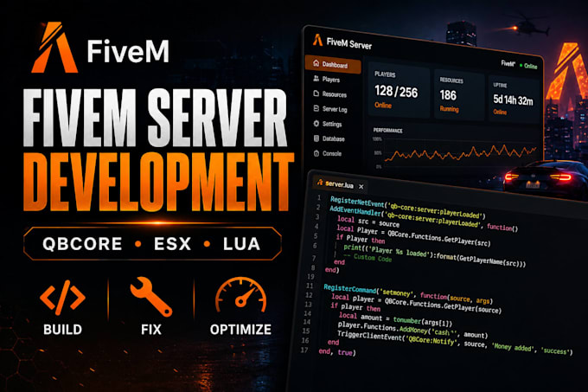
Task: Click RegisterCommand 'setmoney' code line
Action: (407, 294)
